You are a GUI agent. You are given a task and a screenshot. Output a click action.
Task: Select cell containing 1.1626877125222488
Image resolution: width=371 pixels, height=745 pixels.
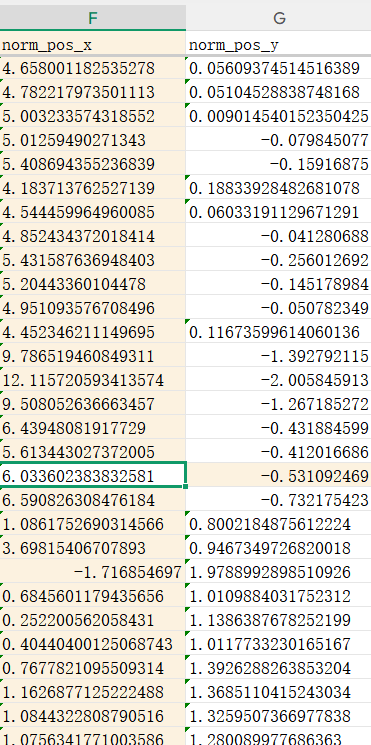point(93,691)
